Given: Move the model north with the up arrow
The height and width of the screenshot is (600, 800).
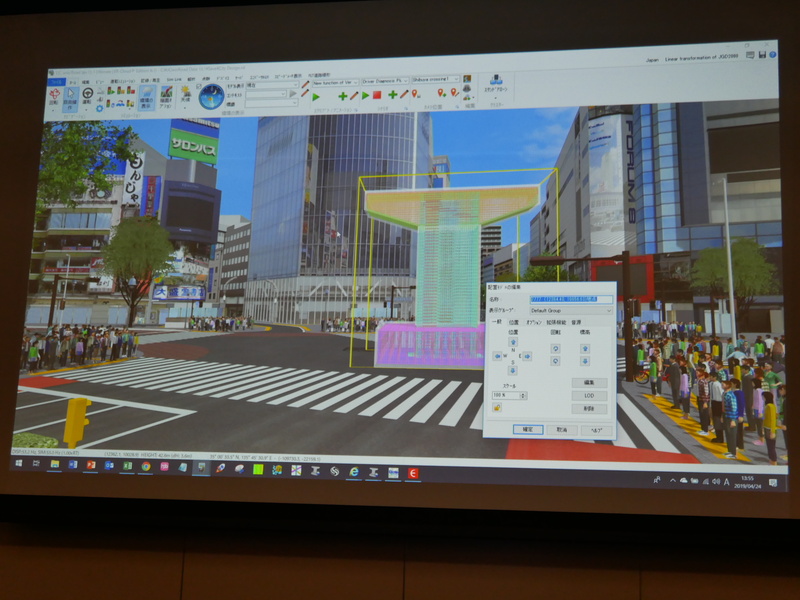Looking at the screenshot, I should click(x=513, y=341).
